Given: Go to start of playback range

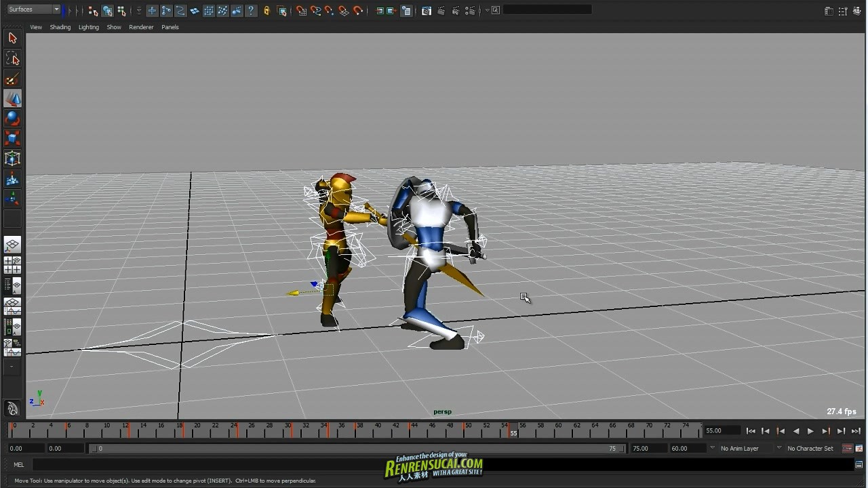Looking at the screenshot, I should click(751, 431).
